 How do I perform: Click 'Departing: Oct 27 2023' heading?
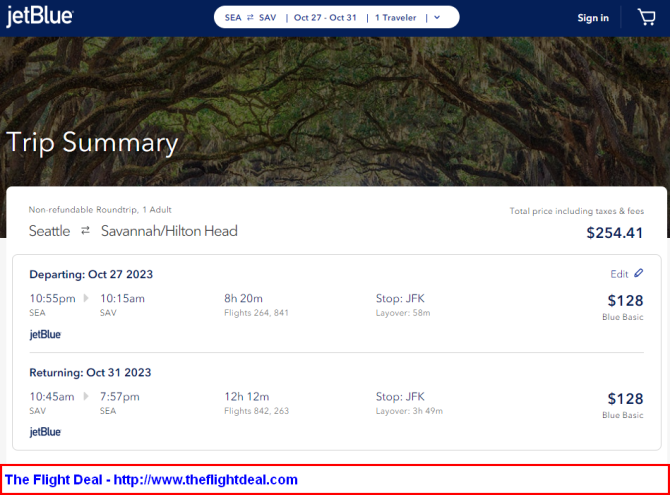91,274
